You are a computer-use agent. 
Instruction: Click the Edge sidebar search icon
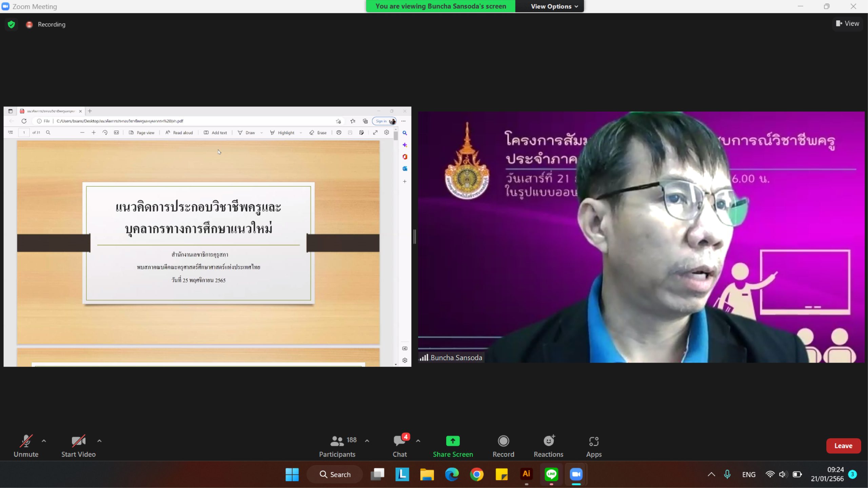point(405,133)
